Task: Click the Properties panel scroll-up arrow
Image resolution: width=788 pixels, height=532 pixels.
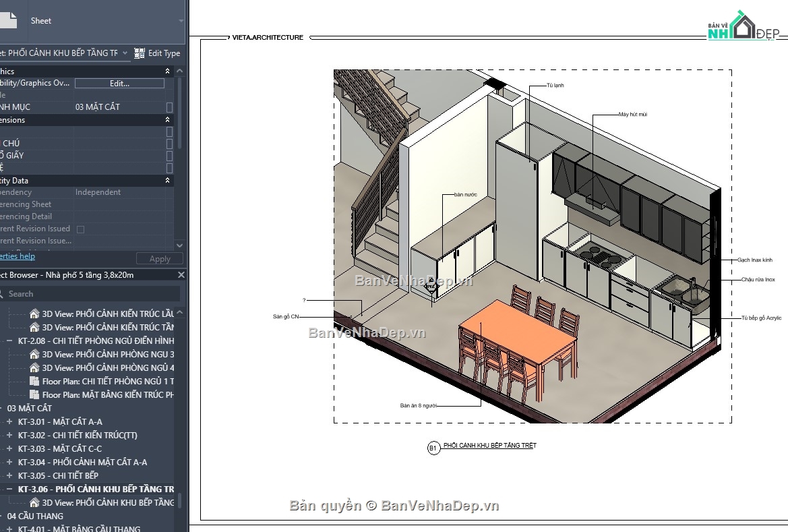Action: (180, 71)
